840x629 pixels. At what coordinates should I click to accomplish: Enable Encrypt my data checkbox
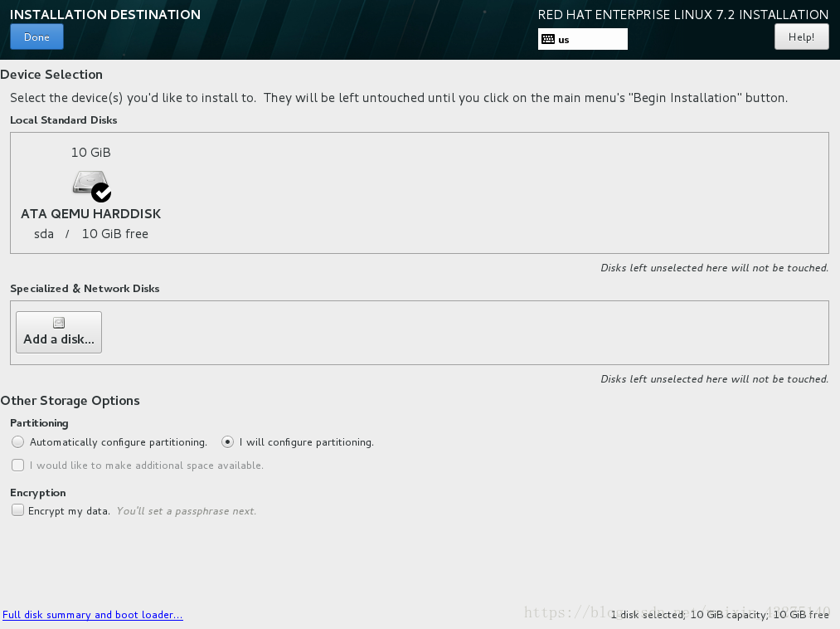click(x=17, y=510)
